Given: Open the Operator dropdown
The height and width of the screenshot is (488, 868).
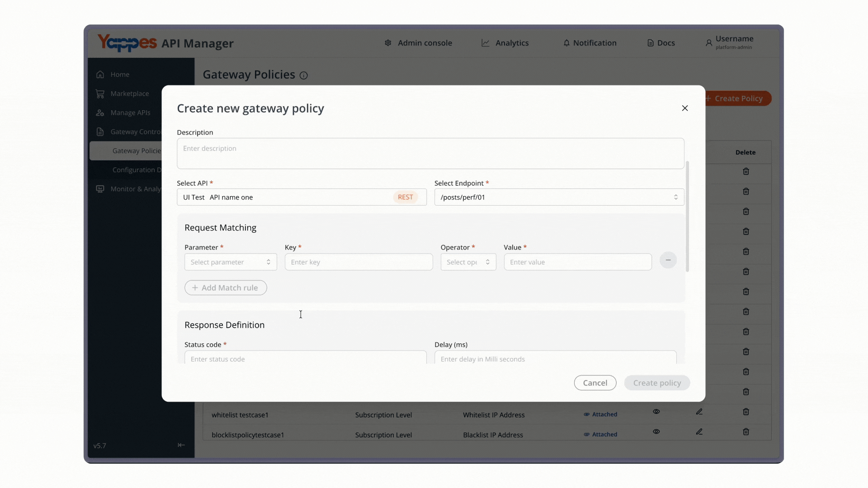Looking at the screenshot, I should [468, 262].
